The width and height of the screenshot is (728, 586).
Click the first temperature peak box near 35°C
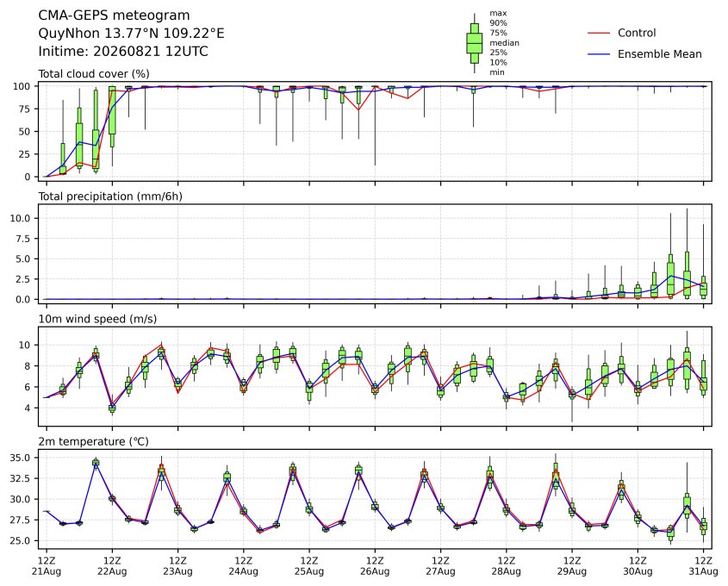click(96, 462)
